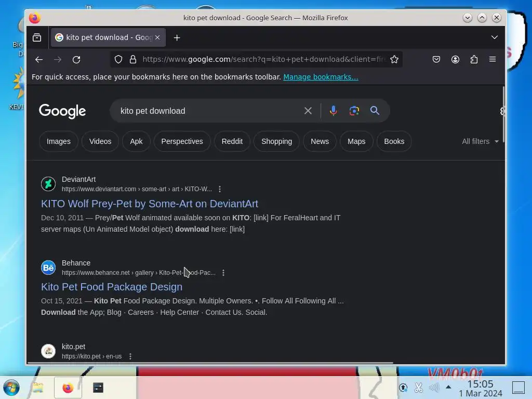Open the Start menu button on taskbar
Screen dimensions: 532x399
click(11, 388)
